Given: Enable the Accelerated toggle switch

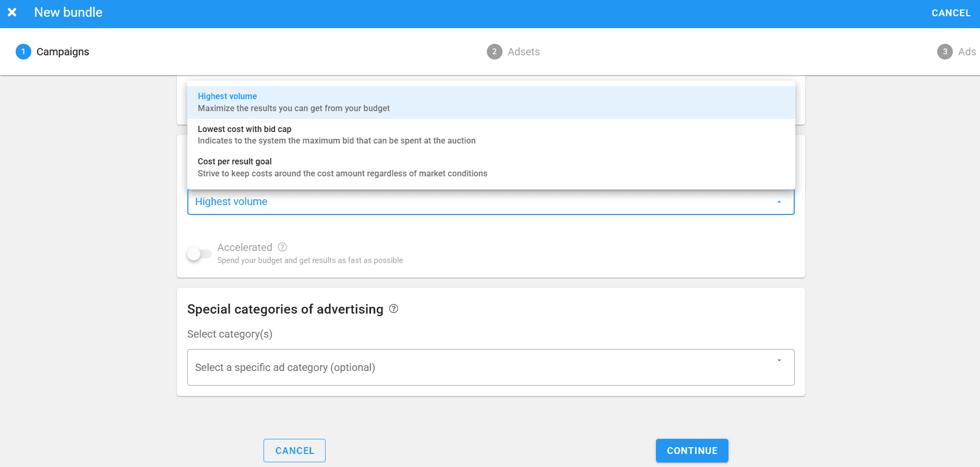Looking at the screenshot, I should pyautogui.click(x=199, y=254).
